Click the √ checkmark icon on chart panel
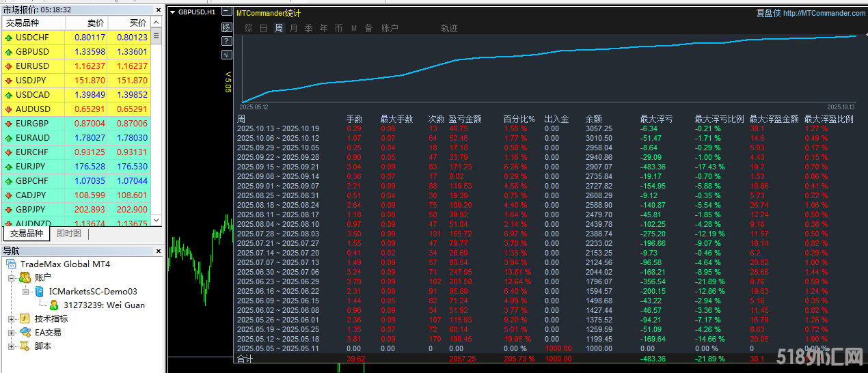This screenshot has width=868, height=373. point(227,55)
